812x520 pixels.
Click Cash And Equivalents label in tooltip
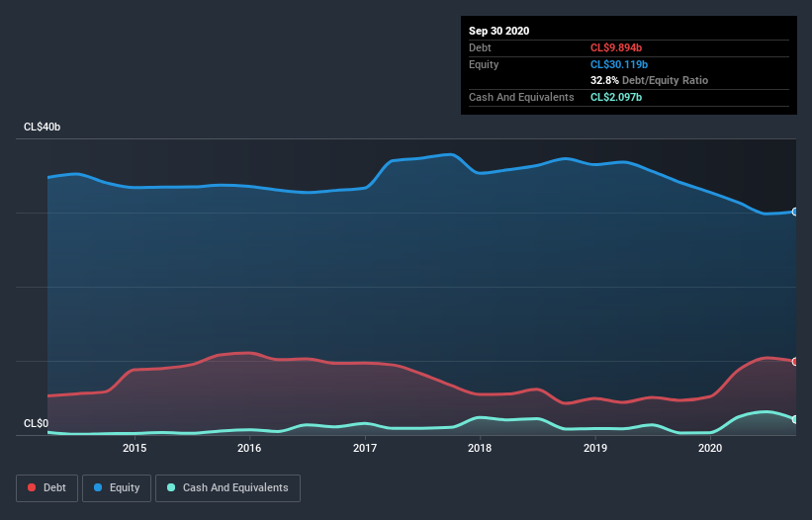point(521,97)
